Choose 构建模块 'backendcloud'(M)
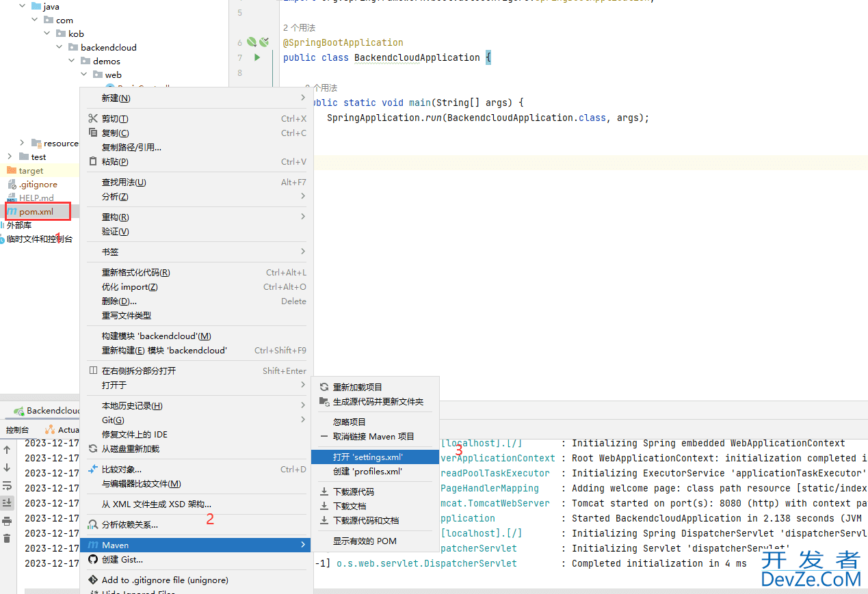The image size is (868, 594). tap(197, 336)
